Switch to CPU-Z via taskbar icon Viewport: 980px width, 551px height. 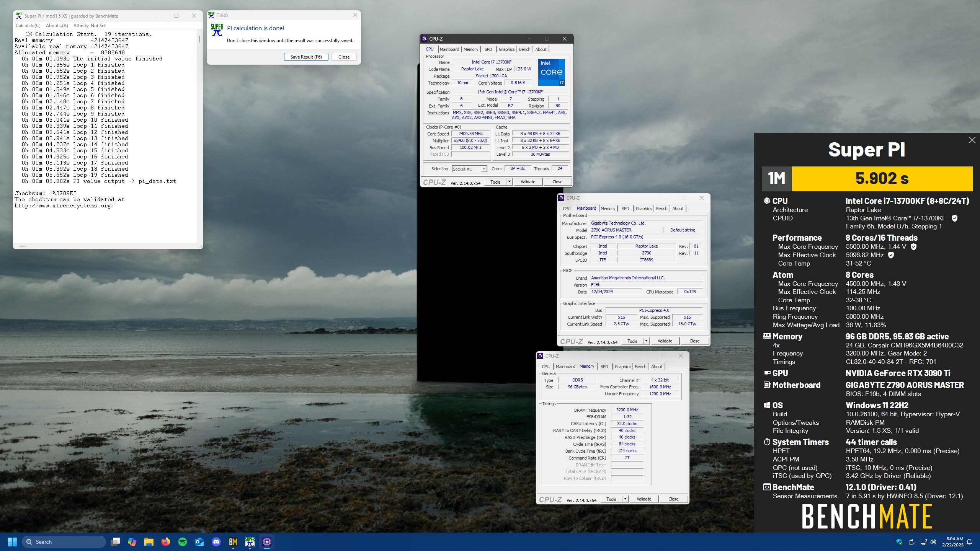(267, 542)
